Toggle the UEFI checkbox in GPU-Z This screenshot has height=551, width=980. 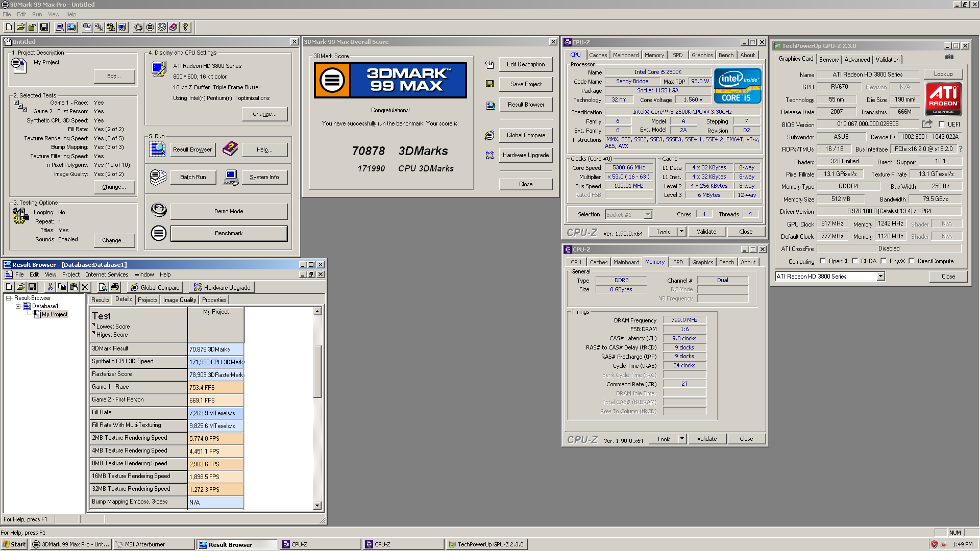[x=942, y=124]
